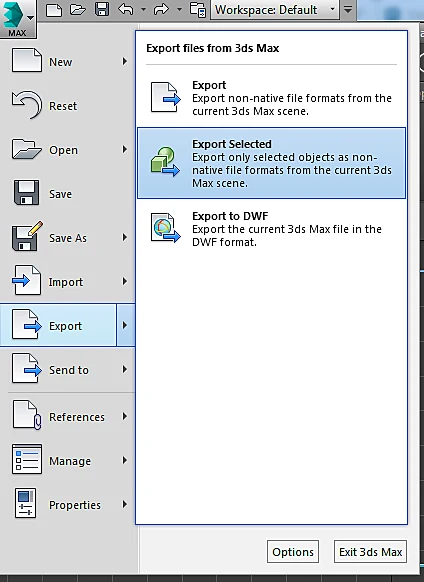This screenshot has width=424, height=582.
Task: Click Export non-native file formats entry
Action: coord(271,98)
